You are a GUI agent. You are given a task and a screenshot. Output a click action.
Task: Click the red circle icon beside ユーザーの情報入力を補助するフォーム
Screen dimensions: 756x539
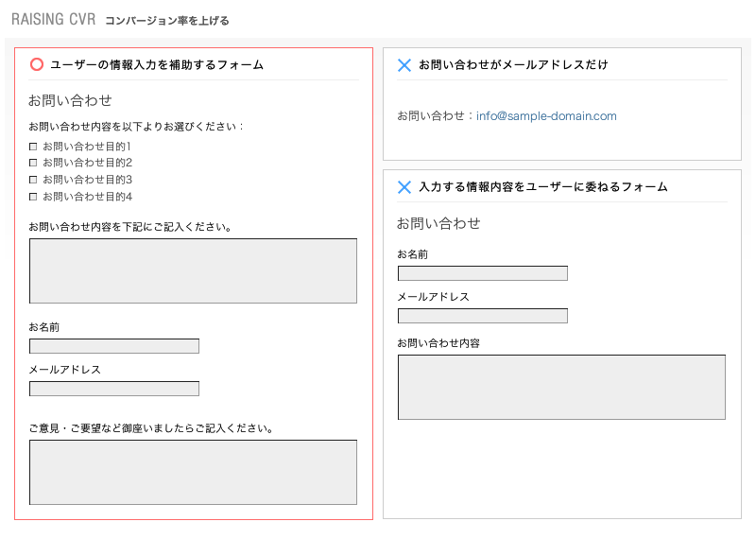(x=37, y=64)
